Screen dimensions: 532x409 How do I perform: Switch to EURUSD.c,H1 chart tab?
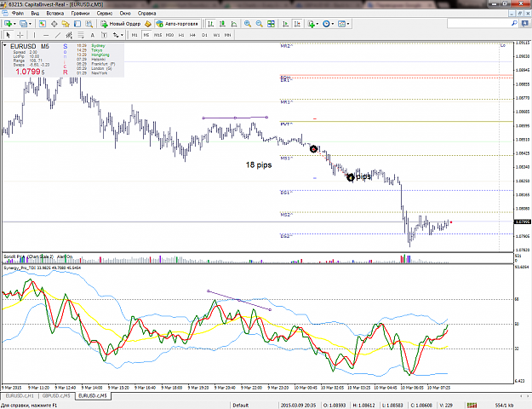click(20, 395)
